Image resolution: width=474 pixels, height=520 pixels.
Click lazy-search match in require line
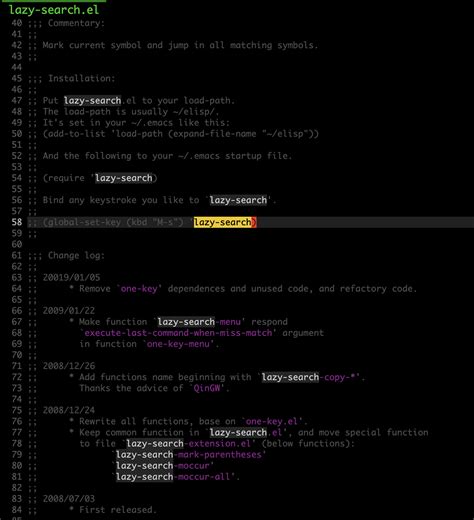pyautogui.click(x=124, y=178)
